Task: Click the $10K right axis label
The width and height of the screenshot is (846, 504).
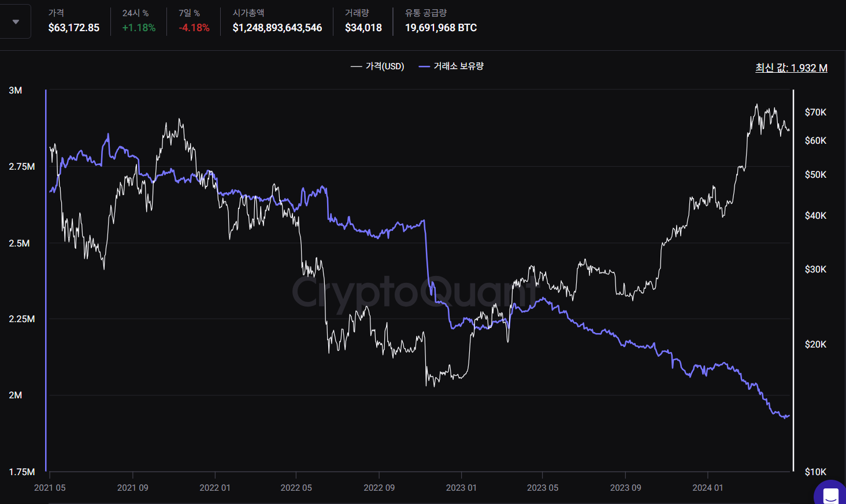Action: point(815,472)
